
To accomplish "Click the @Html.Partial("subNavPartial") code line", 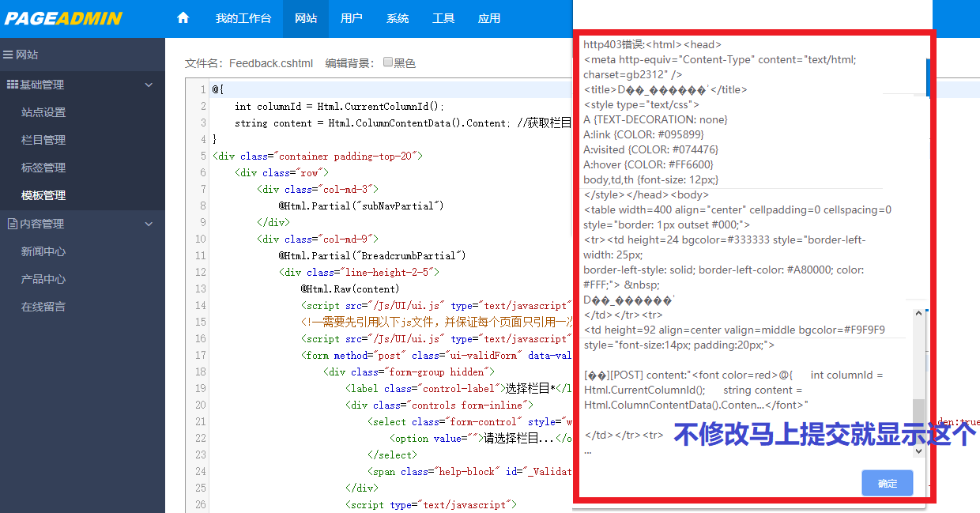I will 361,206.
